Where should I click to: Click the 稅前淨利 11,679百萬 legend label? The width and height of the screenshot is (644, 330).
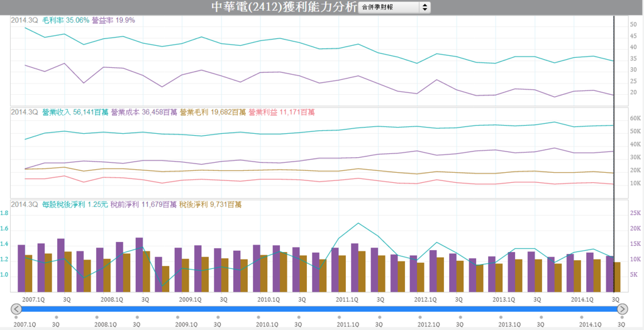click(x=144, y=204)
